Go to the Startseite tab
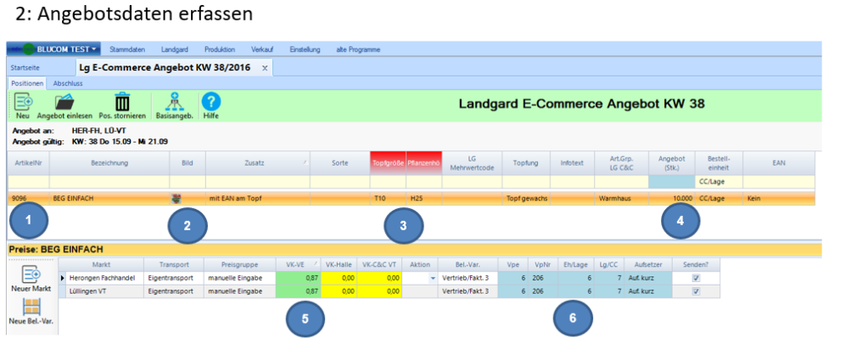868x356 pixels. tap(24, 67)
